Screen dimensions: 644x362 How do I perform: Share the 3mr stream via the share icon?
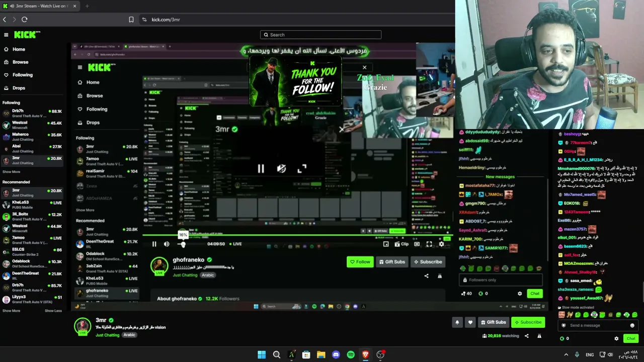(527, 336)
